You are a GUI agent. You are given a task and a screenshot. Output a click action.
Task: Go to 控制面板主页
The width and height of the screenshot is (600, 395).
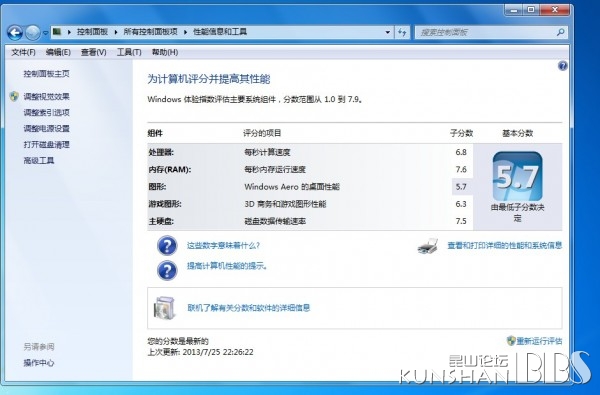pos(46,73)
